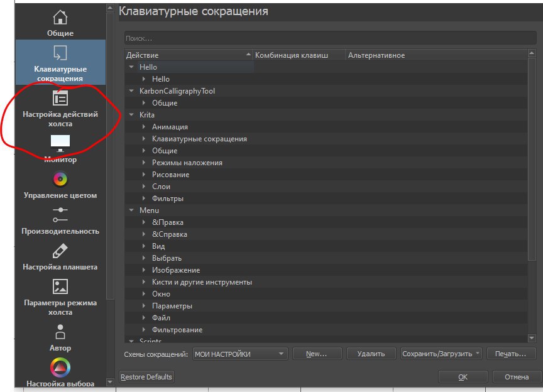Expand the Фильтрование menu category
543x392 pixels.
tap(144, 330)
